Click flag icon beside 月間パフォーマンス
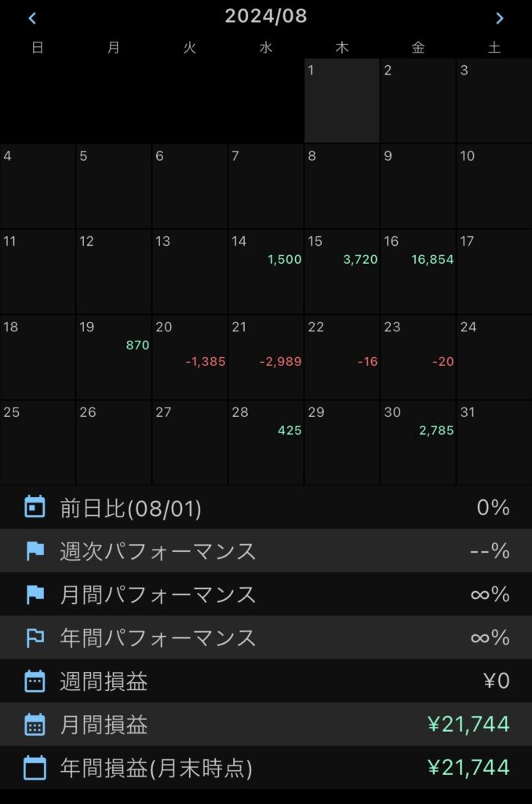The image size is (532, 804). click(x=35, y=594)
